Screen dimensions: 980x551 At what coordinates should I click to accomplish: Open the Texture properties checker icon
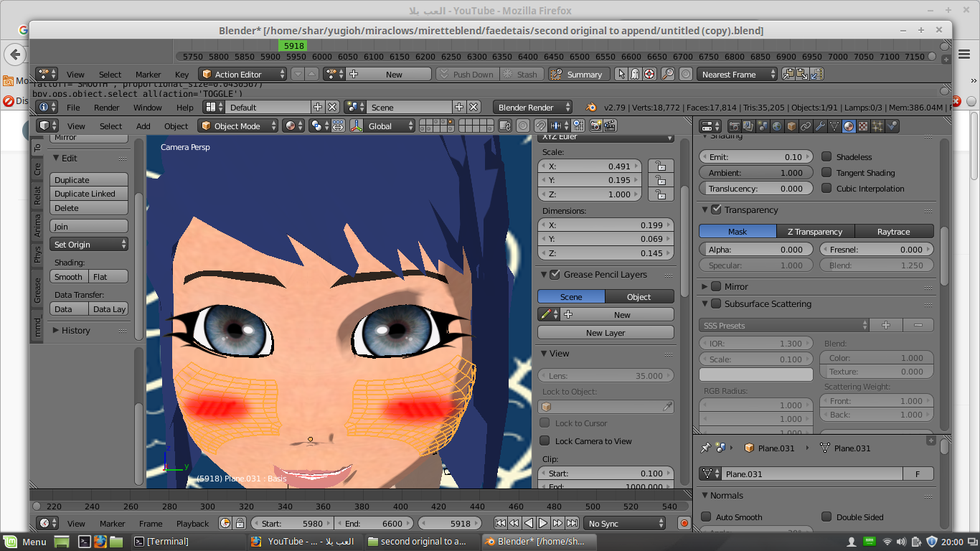(x=863, y=126)
